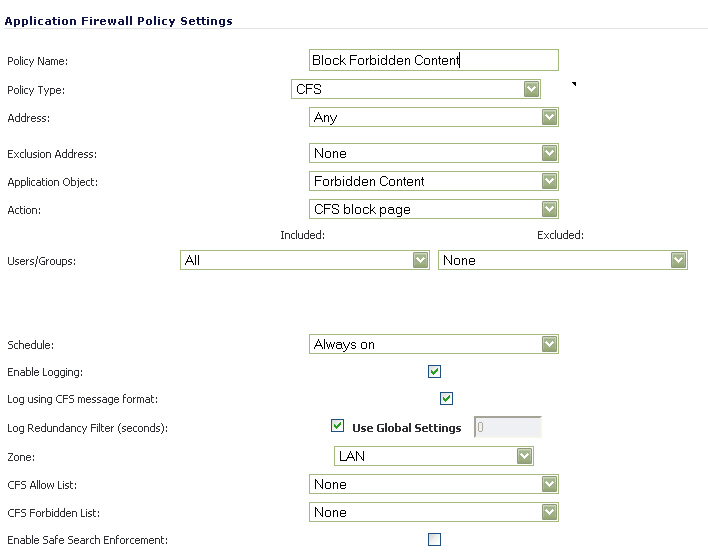The width and height of the screenshot is (708, 557).
Task: Click the arrow icon on Action dropdown
Action: click(549, 209)
